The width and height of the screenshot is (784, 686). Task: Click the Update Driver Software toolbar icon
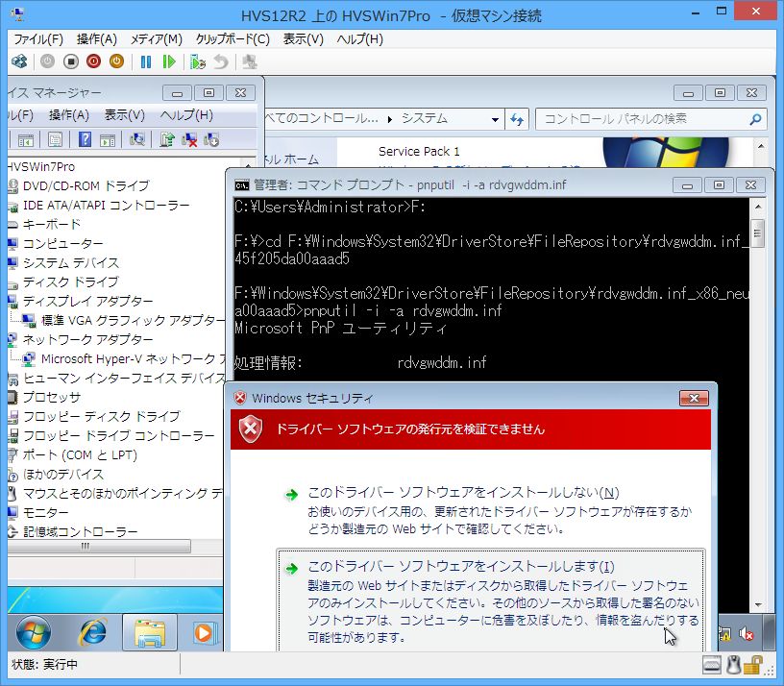tap(166, 140)
